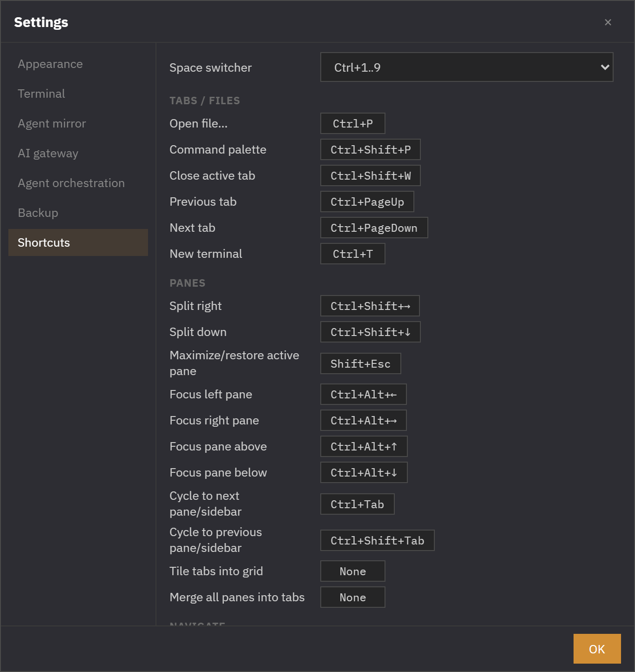
Task: Rebind Previous tab shortcut Ctrl+PageUp
Action: 367,202
